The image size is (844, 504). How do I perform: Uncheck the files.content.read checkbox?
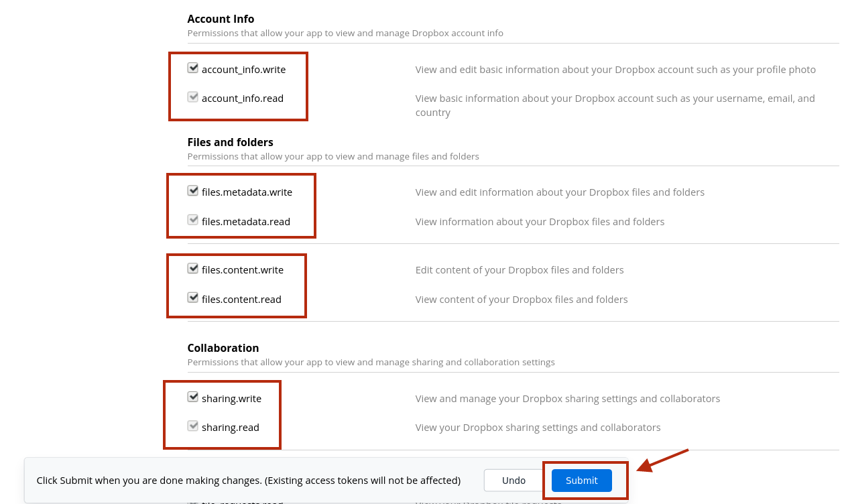click(193, 298)
